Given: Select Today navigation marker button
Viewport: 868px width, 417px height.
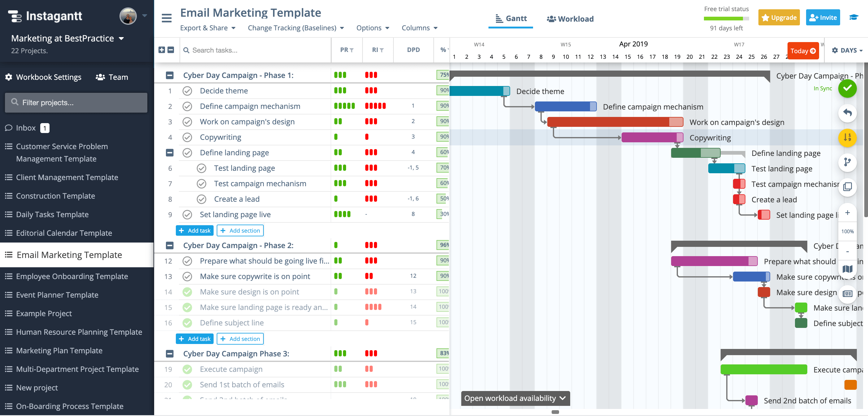Looking at the screenshot, I should click(803, 50).
